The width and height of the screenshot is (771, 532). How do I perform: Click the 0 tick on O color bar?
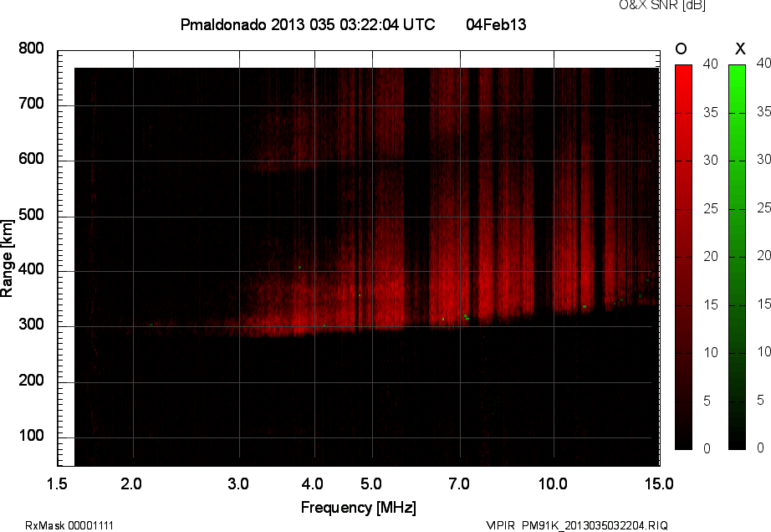[x=707, y=448]
